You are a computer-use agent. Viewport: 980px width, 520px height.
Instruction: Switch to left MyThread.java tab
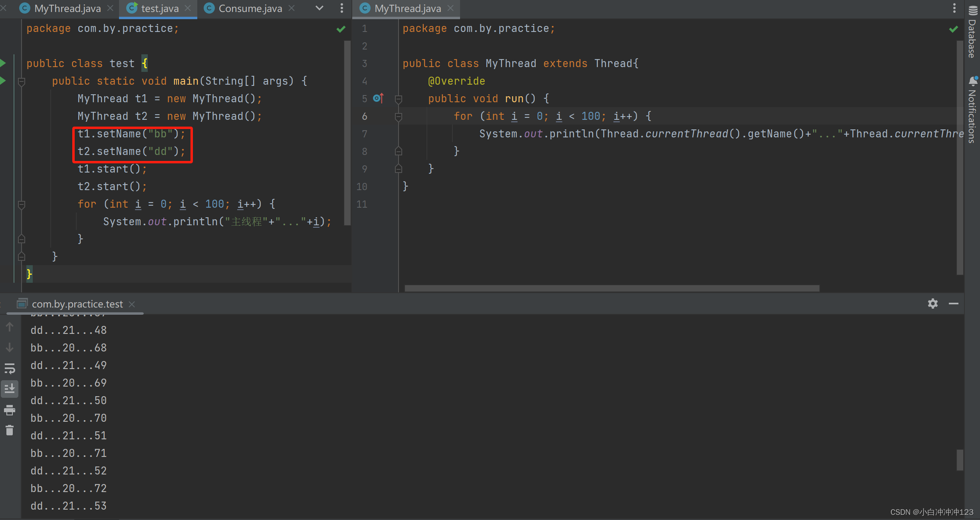pos(67,8)
